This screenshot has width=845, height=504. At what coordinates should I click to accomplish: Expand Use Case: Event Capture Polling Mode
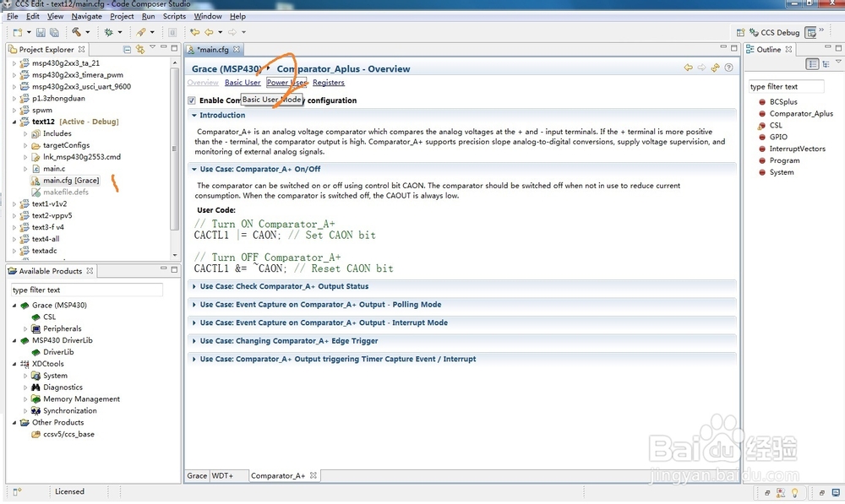pyautogui.click(x=194, y=305)
